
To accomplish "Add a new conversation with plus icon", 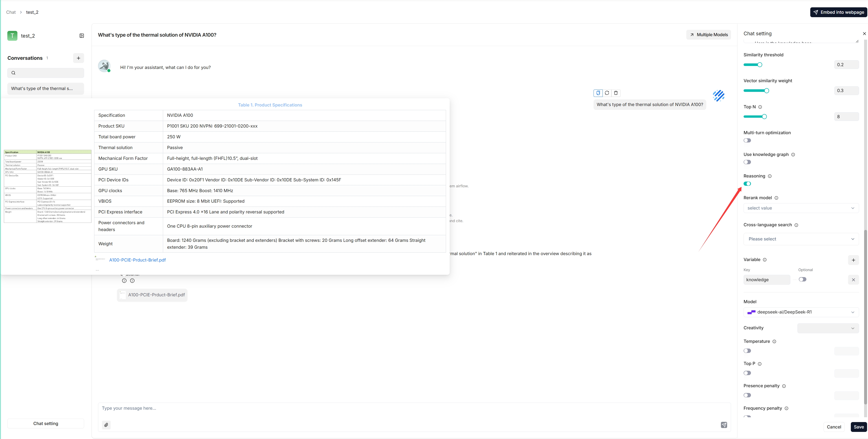I will coord(79,58).
